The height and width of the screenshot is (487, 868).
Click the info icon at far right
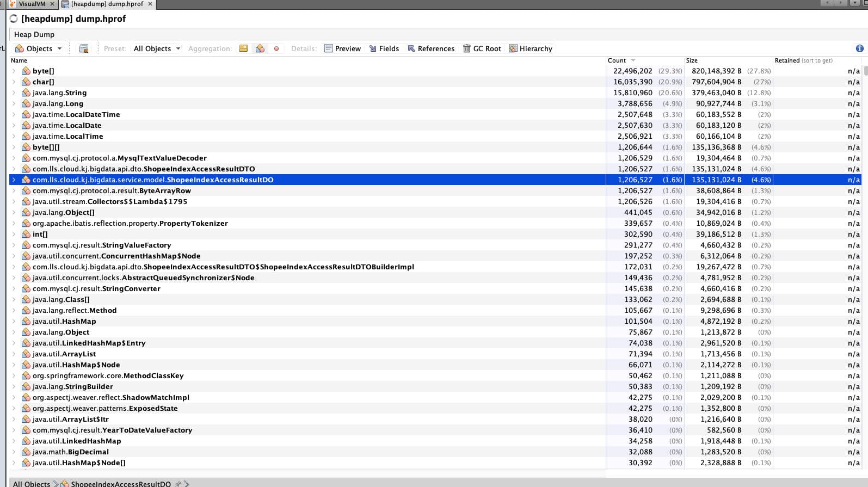pyautogui.click(x=859, y=48)
